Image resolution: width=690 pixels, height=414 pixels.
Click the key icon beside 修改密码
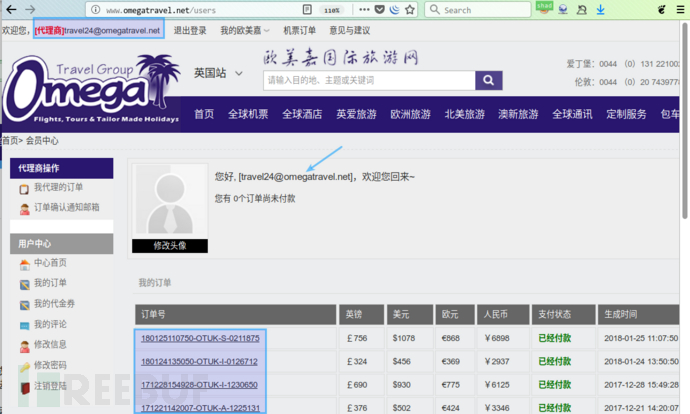click(x=25, y=366)
